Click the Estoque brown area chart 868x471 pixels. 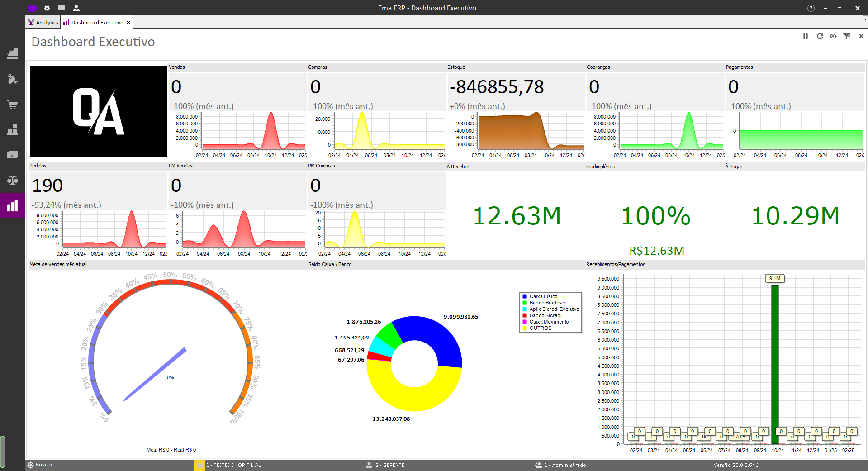(531, 131)
